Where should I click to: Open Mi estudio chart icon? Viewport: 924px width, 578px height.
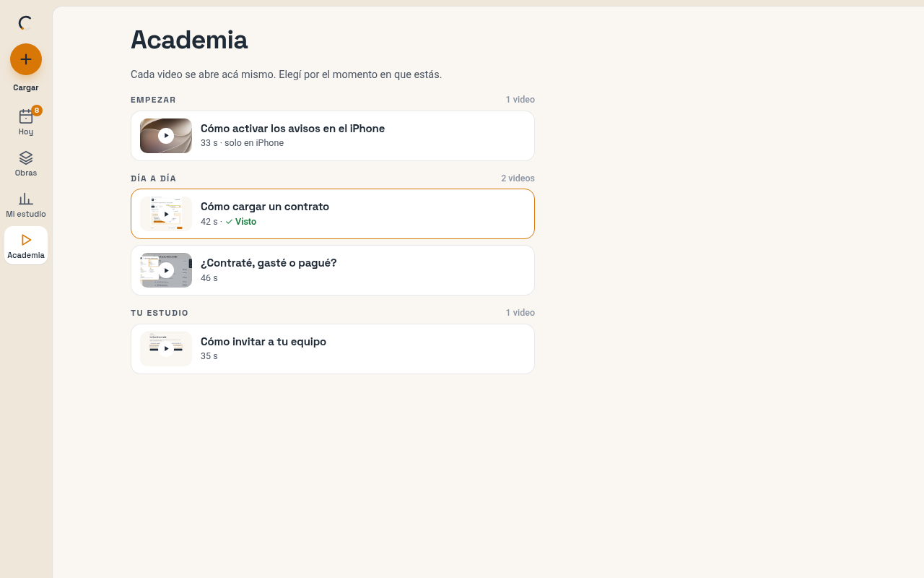click(x=26, y=199)
